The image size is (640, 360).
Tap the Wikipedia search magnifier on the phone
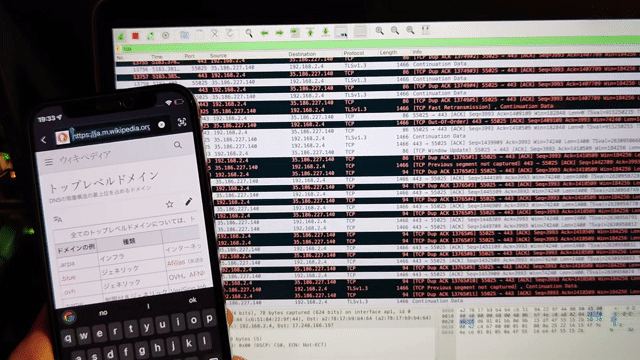[178, 145]
